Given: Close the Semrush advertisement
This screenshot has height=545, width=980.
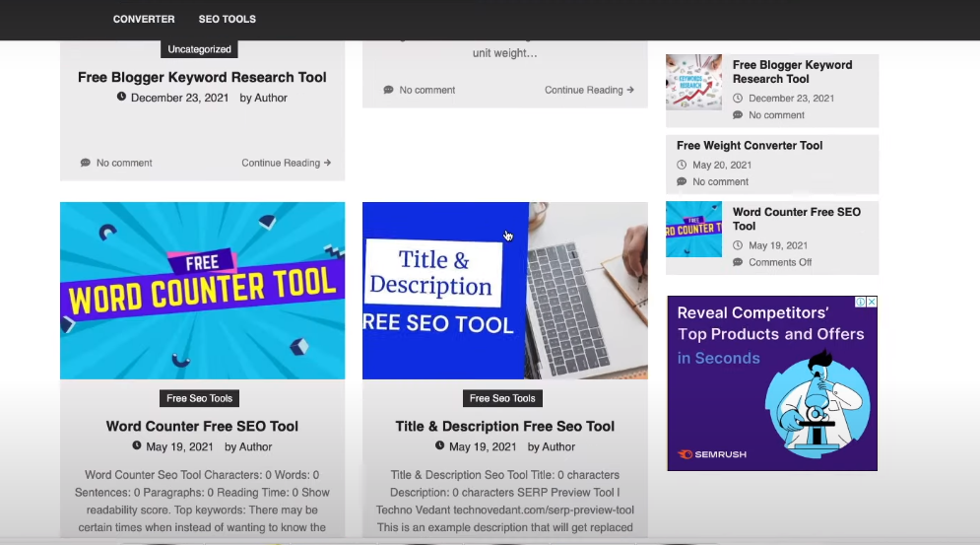Looking at the screenshot, I should point(872,302).
